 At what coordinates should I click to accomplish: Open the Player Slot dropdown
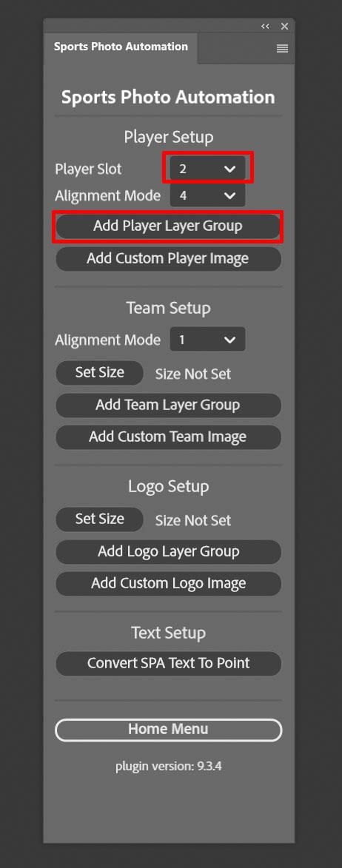pyautogui.click(x=207, y=169)
